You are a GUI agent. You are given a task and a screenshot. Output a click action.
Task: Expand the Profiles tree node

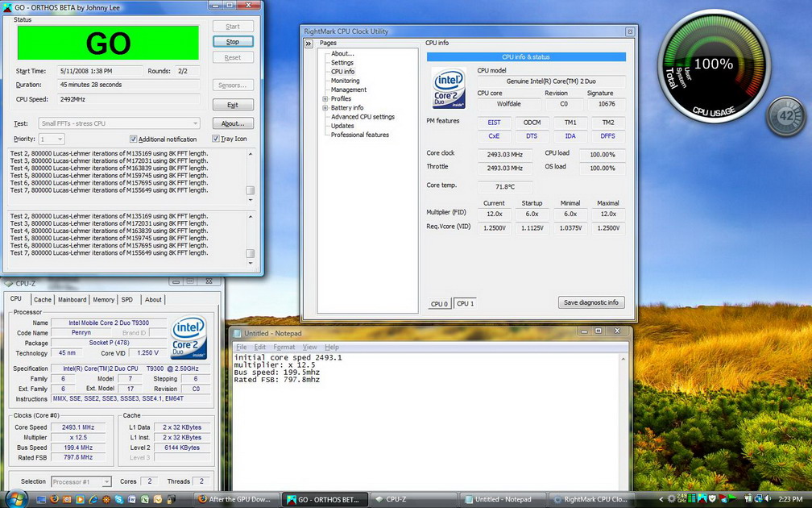(325, 98)
